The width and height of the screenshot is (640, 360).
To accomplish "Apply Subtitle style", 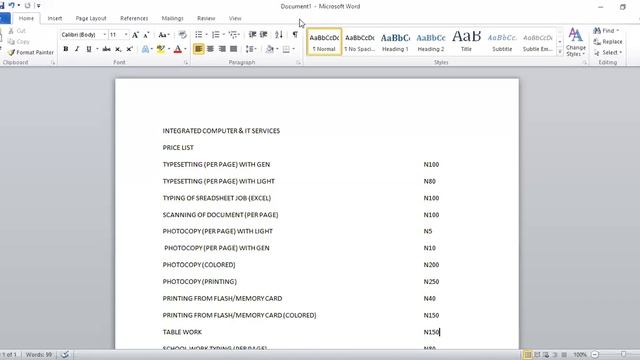I will pyautogui.click(x=502, y=42).
